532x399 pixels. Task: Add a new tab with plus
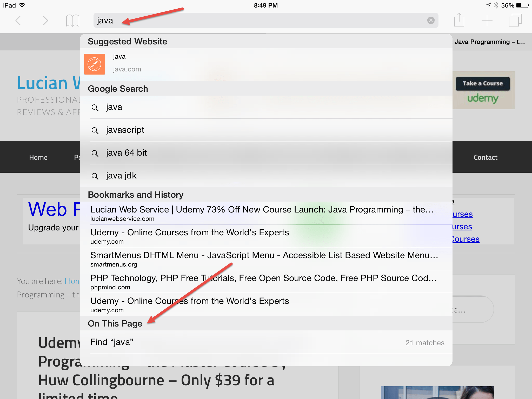487,20
